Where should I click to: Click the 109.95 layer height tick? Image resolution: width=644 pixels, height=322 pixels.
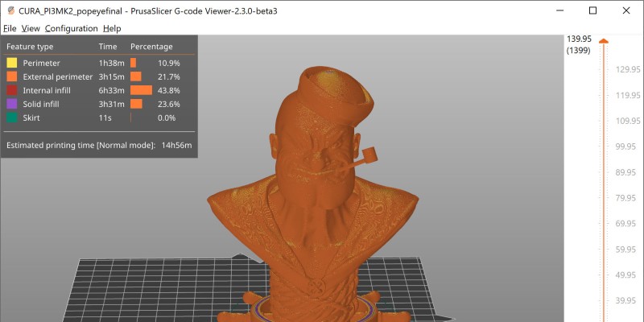628,121
